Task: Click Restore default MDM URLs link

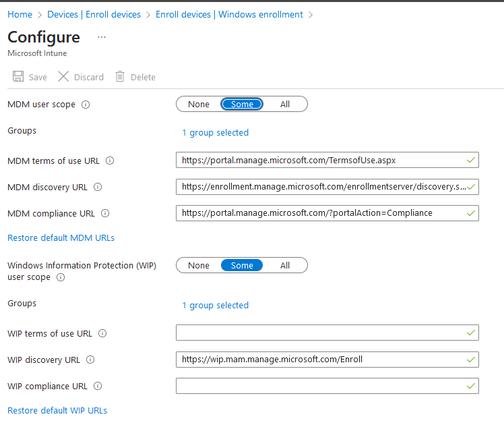Action: 61,237
